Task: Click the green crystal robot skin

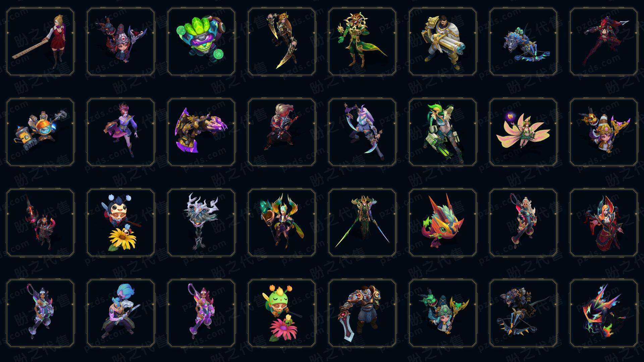Action: (201, 42)
